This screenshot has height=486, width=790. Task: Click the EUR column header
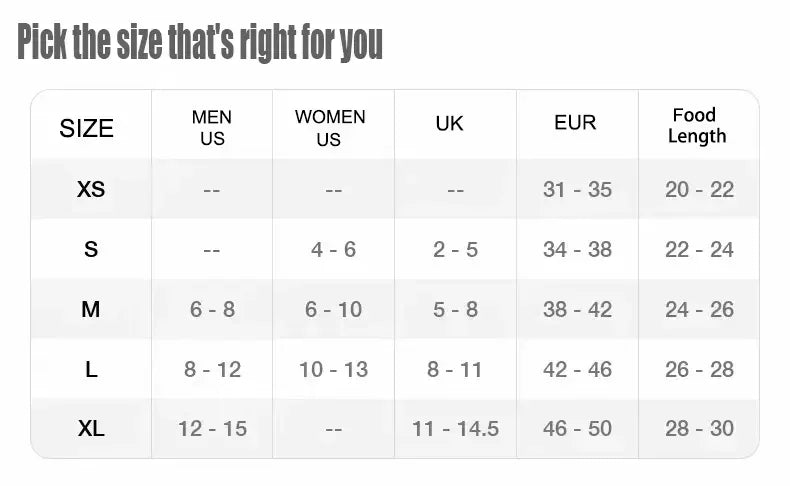pyautogui.click(x=575, y=122)
